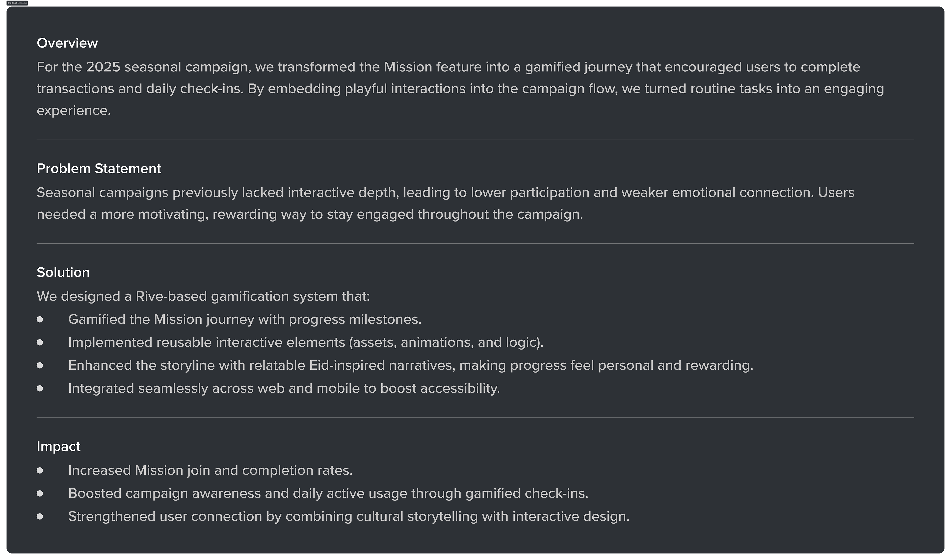This screenshot has width=951, height=560.
Task: Click the Solution heading
Action: 63,273
